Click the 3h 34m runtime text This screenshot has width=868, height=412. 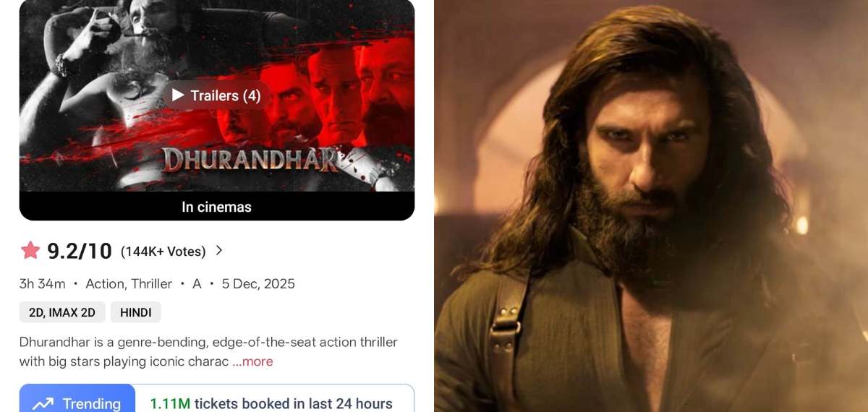point(42,284)
